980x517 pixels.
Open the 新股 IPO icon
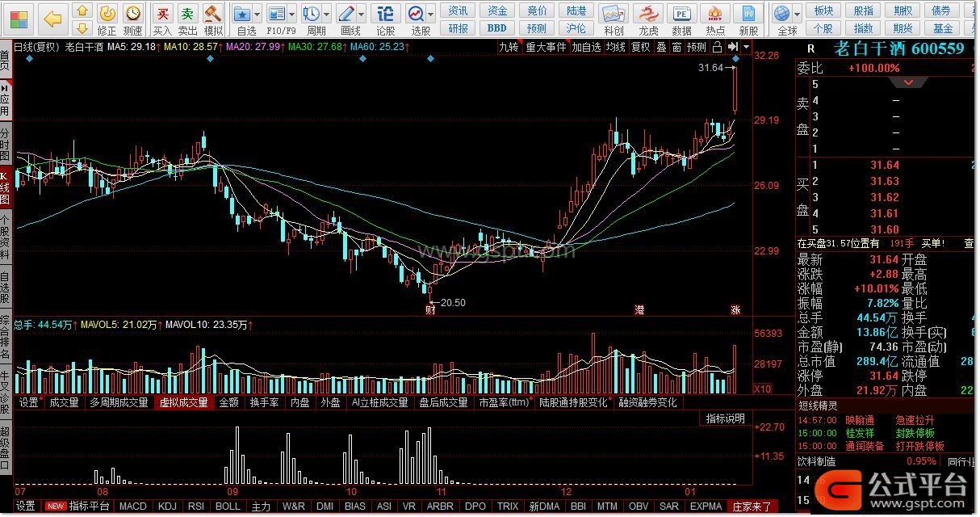coord(749,19)
